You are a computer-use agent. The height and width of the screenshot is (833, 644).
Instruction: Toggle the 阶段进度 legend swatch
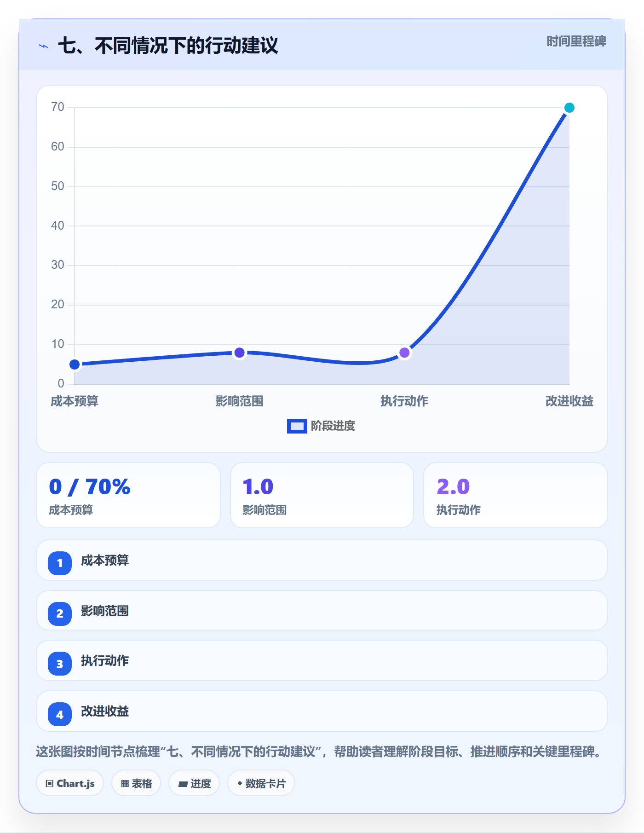(x=297, y=426)
